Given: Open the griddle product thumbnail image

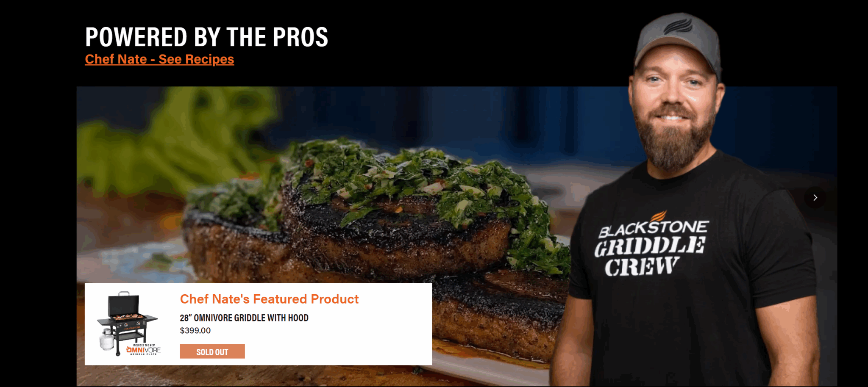Looking at the screenshot, I should pyautogui.click(x=129, y=323).
